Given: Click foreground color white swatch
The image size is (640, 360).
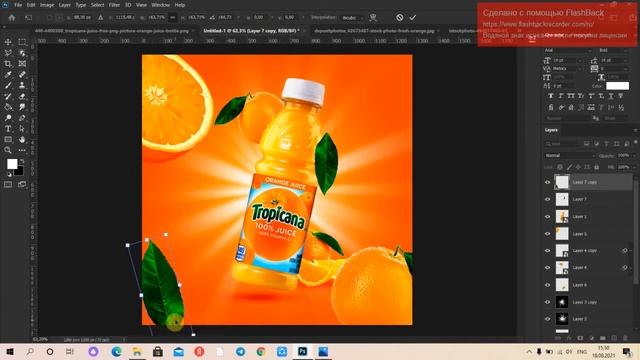Looking at the screenshot, I should coord(12,164).
